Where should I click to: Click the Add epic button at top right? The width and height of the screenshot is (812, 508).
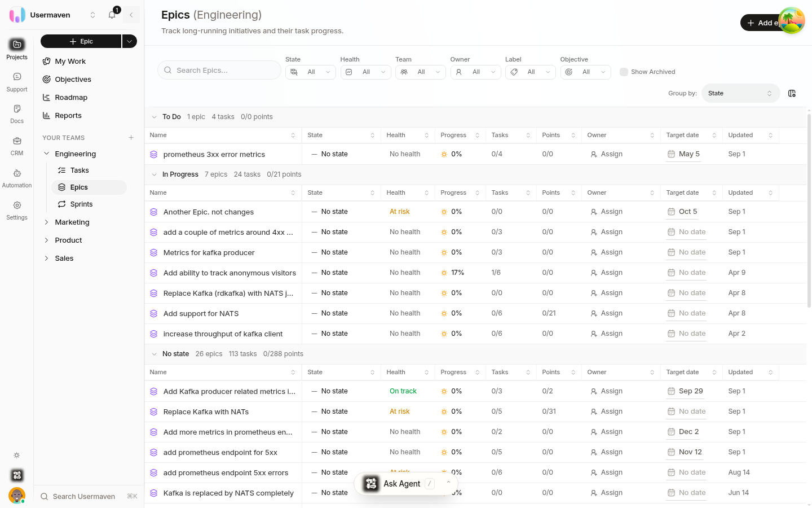point(761,23)
